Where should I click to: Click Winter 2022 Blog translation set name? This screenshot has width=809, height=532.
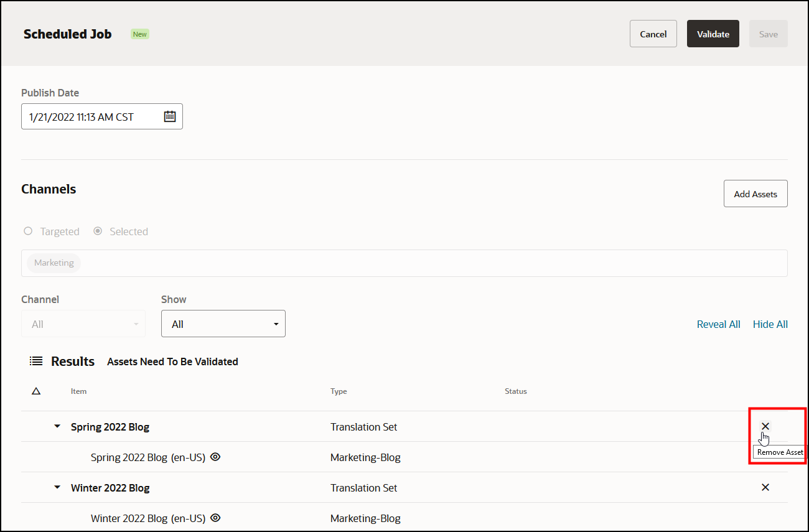click(110, 488)
